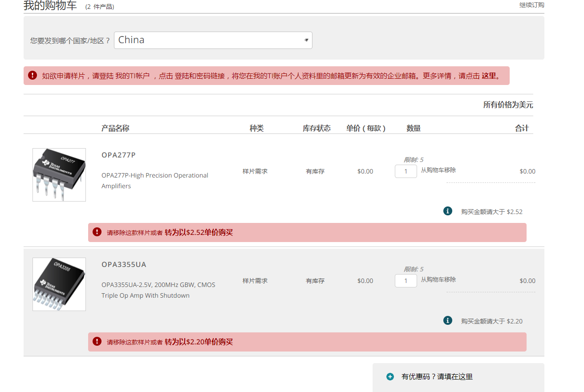Open the ship-to country dropdown showing China
The image size is (584, 392).
click(x=213, y=40)
